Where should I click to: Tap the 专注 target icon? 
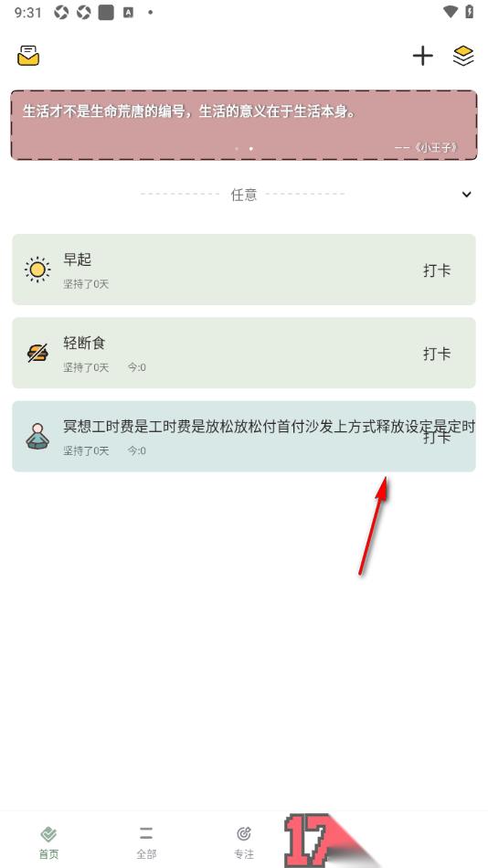[x=244, y=833]
